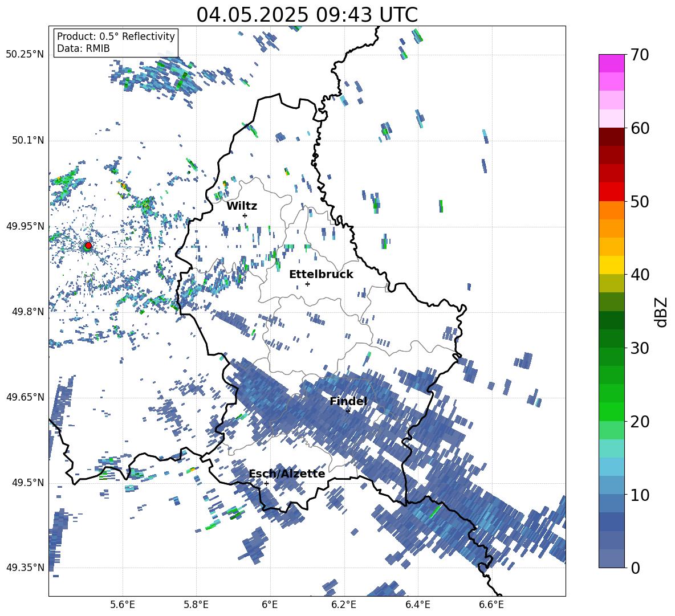
Task: Click the dark red swatch near 60 dBZ
Action: point(611,137)
